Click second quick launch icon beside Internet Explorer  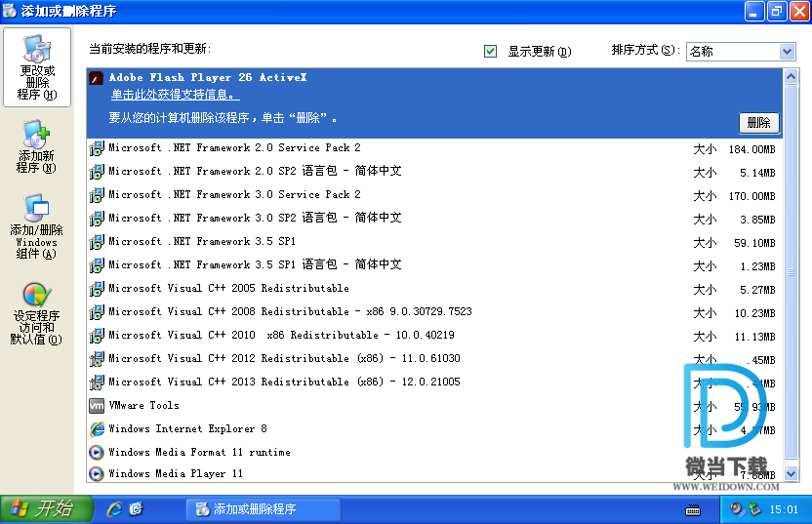pyautogui.click(x=137, y=509)
